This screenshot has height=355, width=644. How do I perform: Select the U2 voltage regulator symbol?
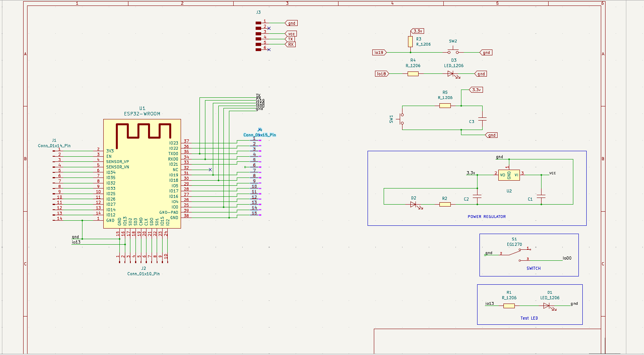coord(509,175)
